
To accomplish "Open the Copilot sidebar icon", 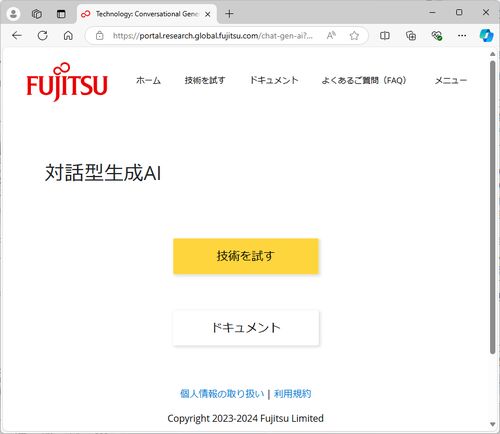I will 486,35.
